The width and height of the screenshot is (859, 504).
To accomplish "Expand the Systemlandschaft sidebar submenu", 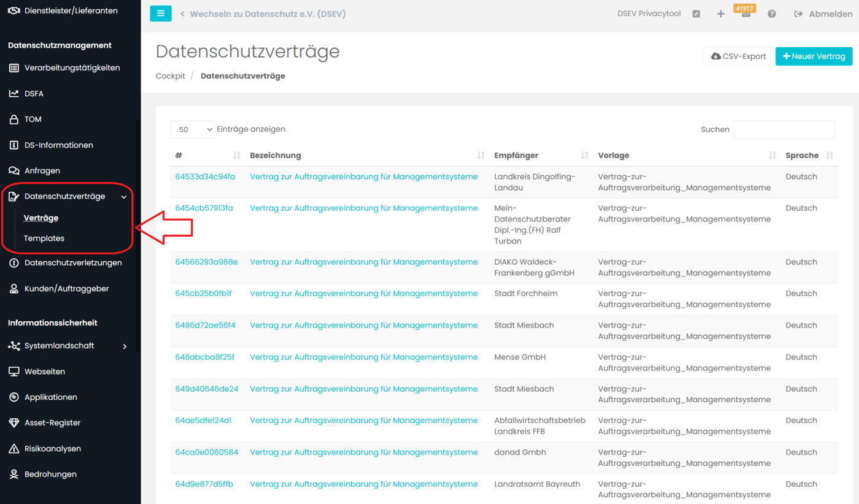I will pos(125,346).
